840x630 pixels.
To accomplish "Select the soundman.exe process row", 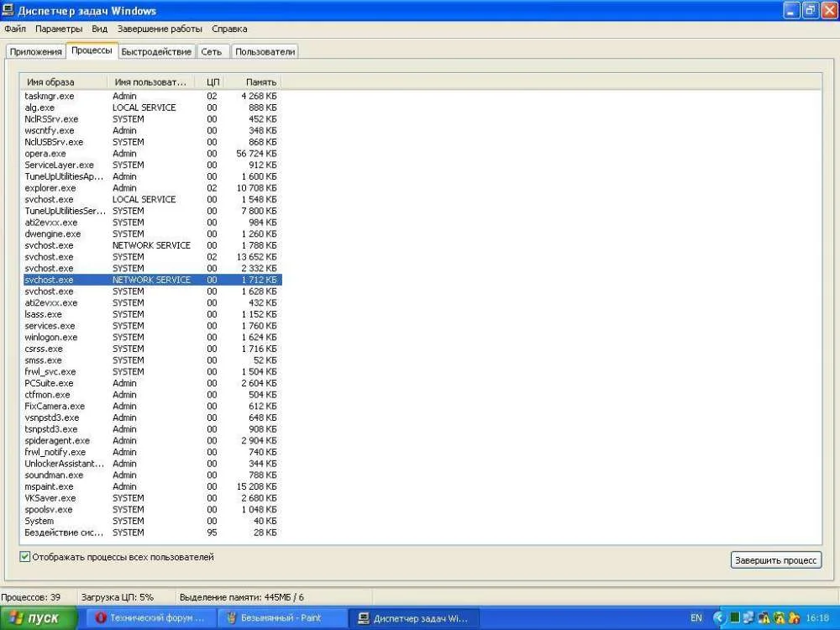I will [152, 475].
